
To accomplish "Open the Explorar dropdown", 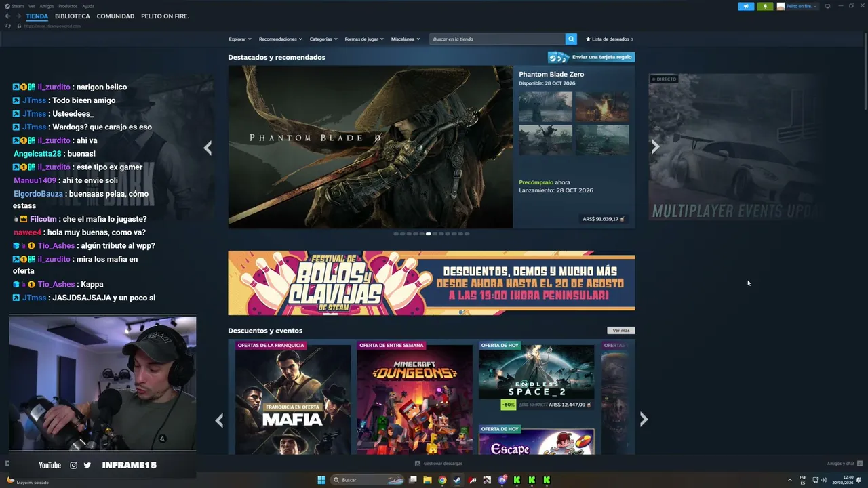I will click(239, 39).
